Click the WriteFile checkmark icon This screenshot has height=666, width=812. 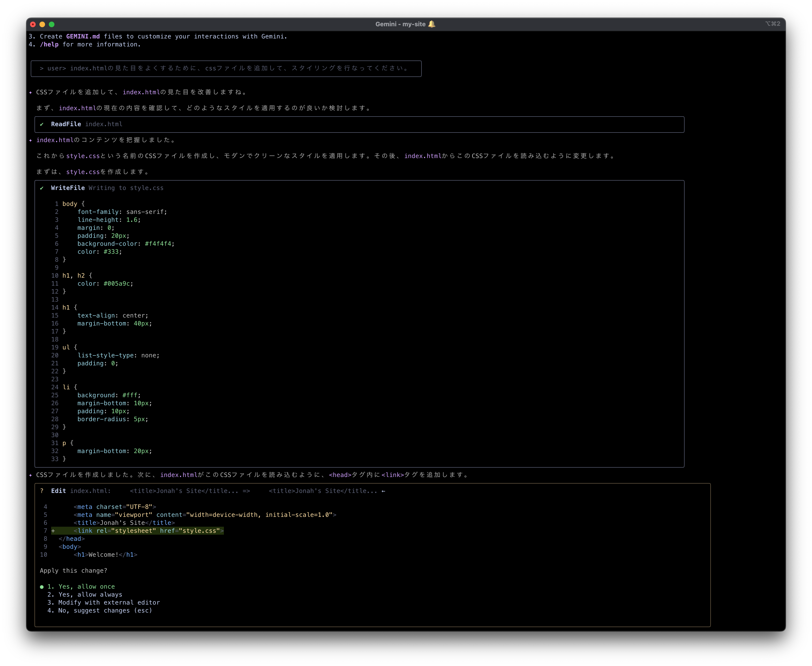click(42, 188)
